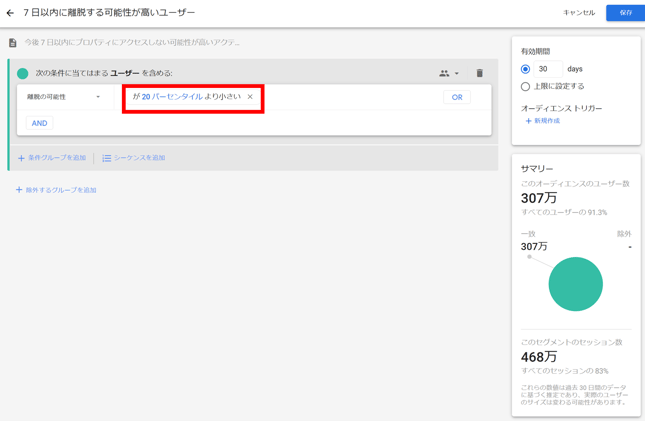Click 保存 to save the audience

(x=625, y=13)
